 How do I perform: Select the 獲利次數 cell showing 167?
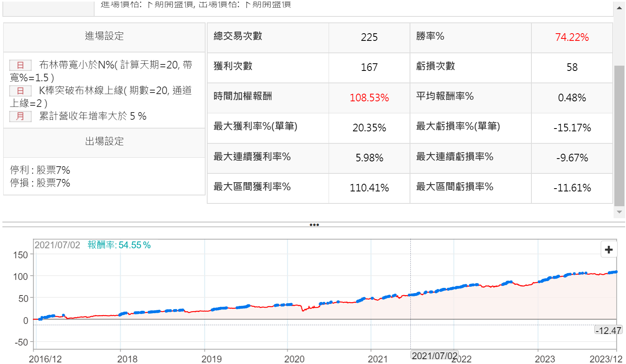(x=369, y=67)
